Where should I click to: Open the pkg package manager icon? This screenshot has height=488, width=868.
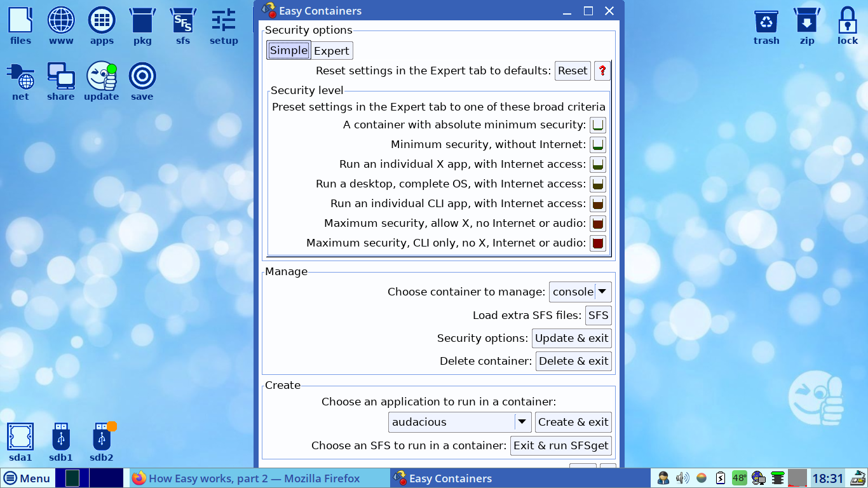pyautogui.click(x=142, y=25)
